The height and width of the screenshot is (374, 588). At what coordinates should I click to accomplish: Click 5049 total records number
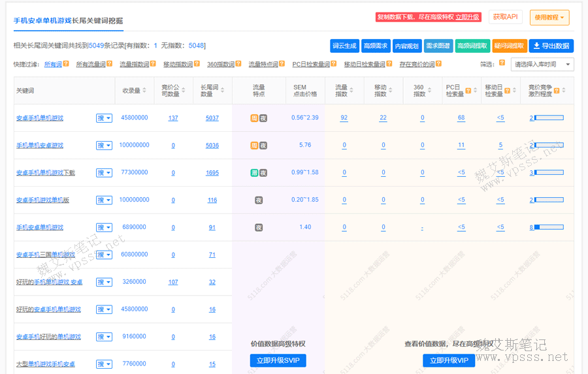pos(96,46)
